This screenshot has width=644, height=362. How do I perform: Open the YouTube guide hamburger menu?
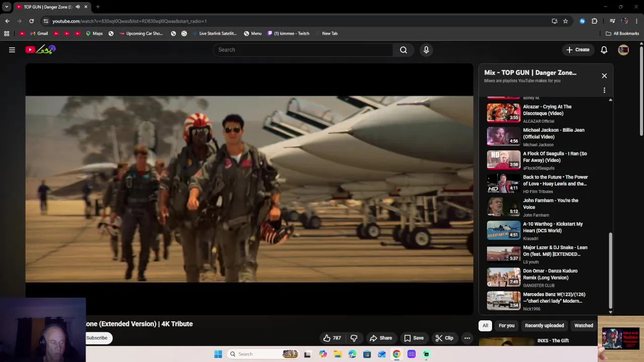point(12,50)
